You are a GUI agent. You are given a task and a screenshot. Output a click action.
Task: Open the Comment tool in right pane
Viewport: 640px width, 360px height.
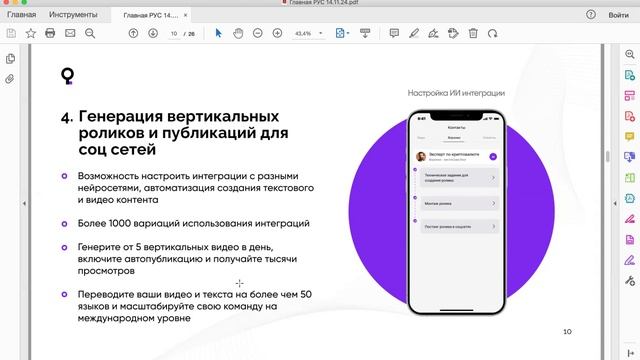coord(630,136)
